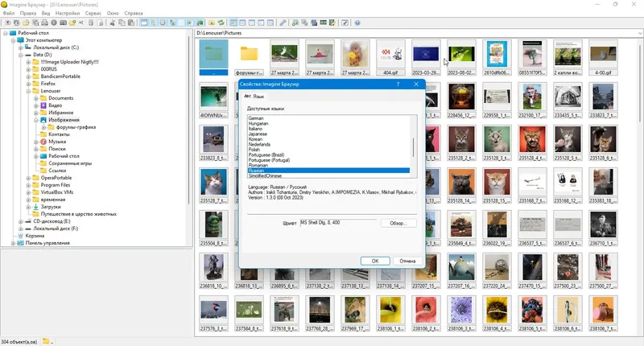Screen dimensions: 644x346
Task: Click the open folder icon in toolbar
Action: click(x=26, y=23)
